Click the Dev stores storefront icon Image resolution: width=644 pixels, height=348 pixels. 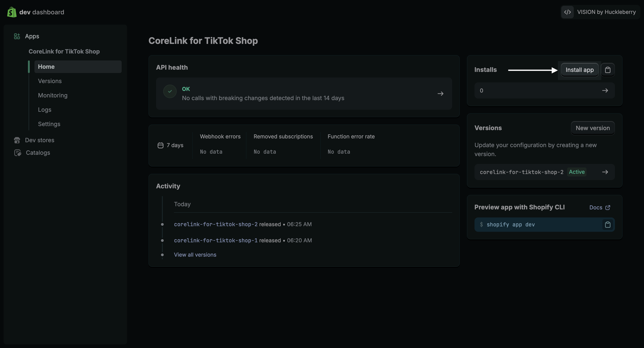[x=17, y=140]
